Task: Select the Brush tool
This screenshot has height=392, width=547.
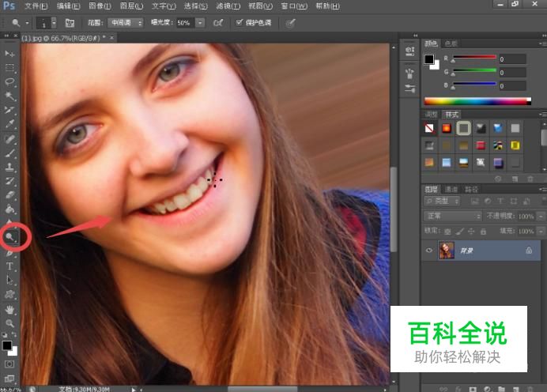Action: pos(9,153)
